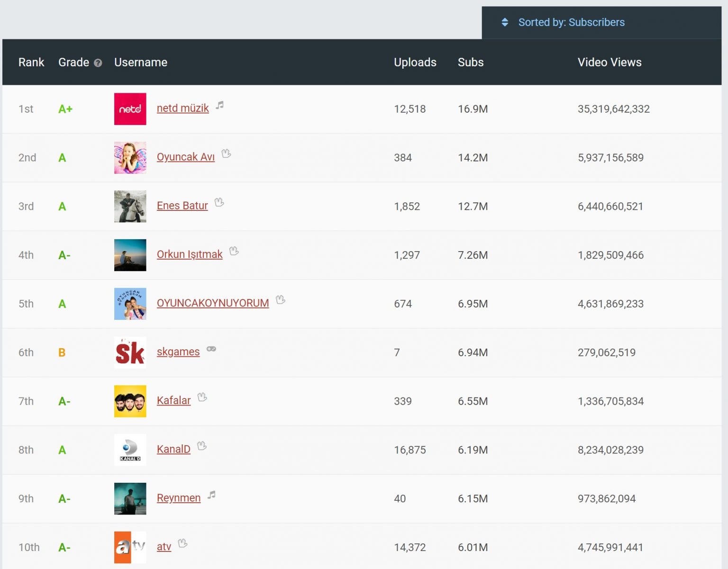
Task: Click the category icon next to Enes Batur
Action: [219, 202]
